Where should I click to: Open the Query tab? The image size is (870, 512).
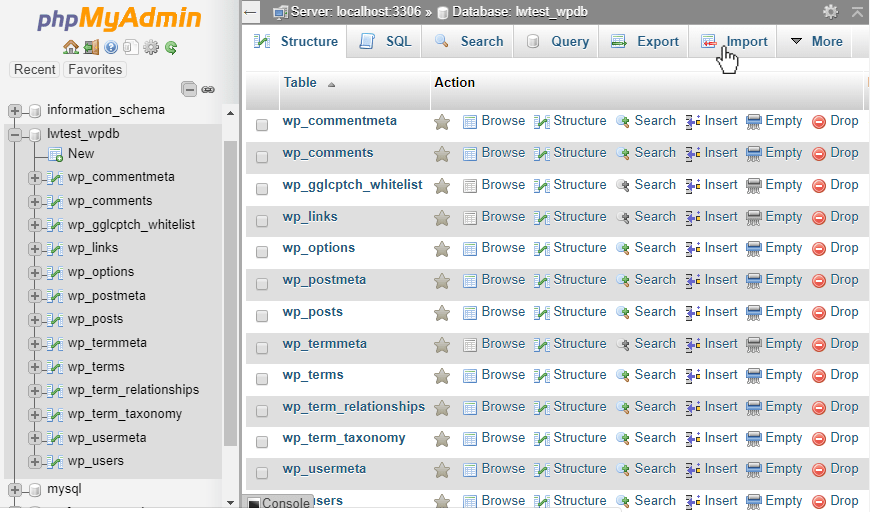[557, 41]
